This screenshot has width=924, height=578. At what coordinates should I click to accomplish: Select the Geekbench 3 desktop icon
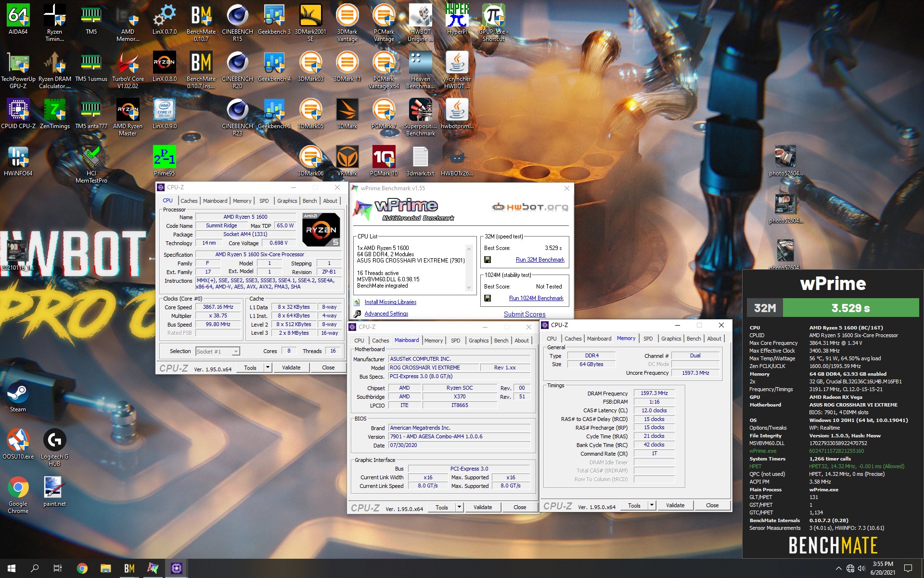[x=274, y=19]
